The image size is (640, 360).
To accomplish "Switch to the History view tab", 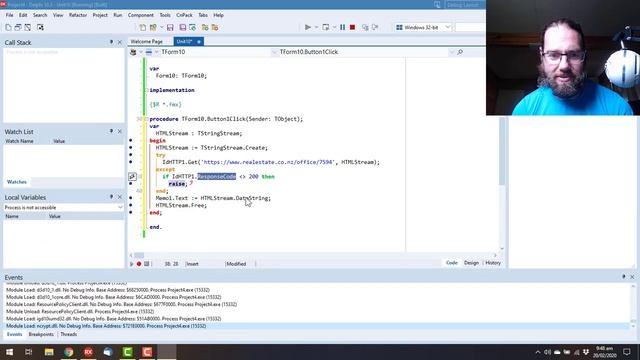I will [493, 263].
